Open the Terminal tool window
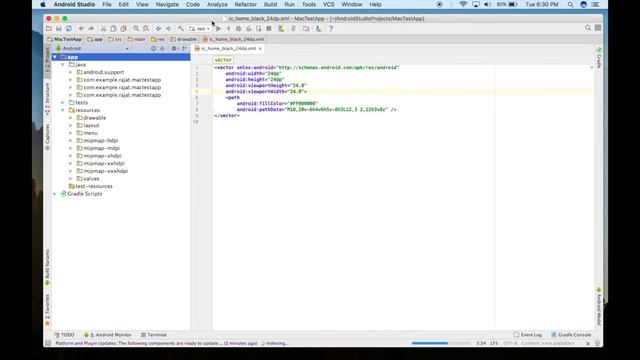Viewport: 640px width, 360px height. tap(153, 335)
